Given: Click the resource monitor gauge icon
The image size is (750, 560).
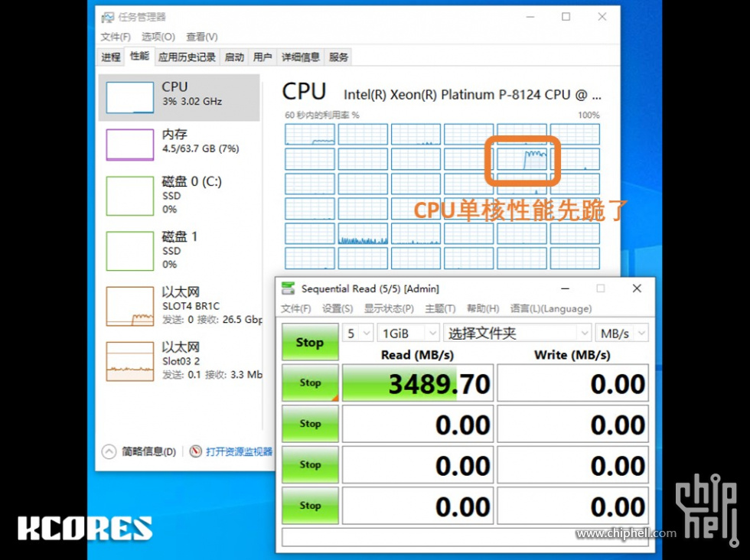Looking at the screenshot, I should coord(195,451).
